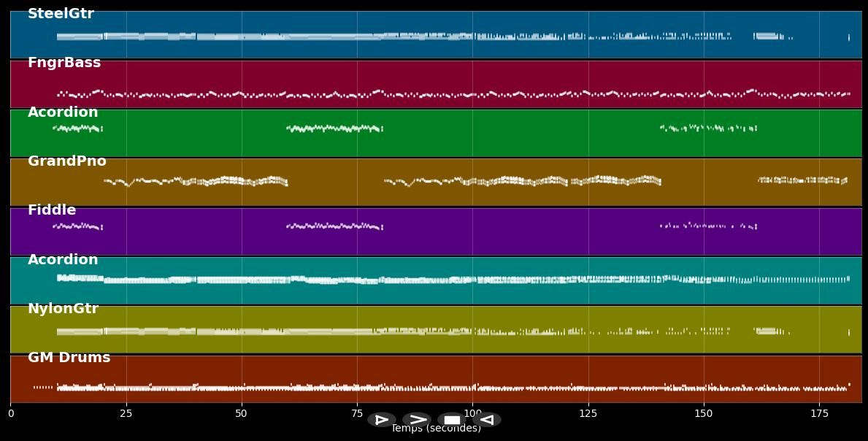Viewport: 868px width, 441px height.
Task: Click the first note cluster in the Fiddle track
Action: tap(77, 226)
